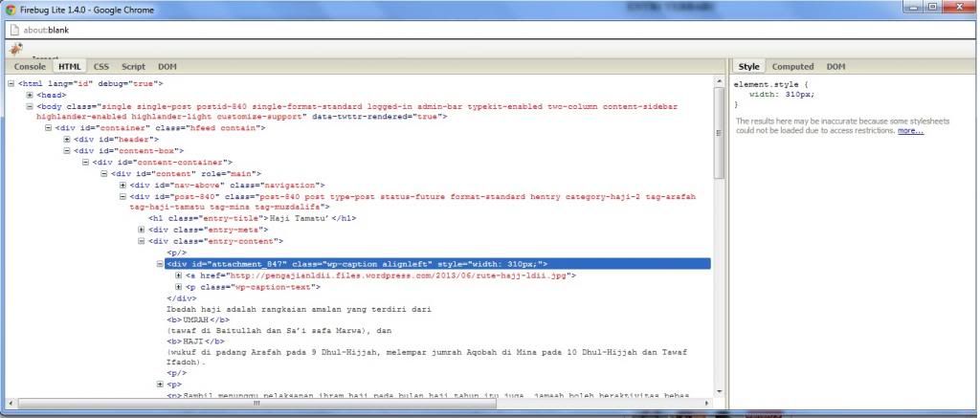Select the h1 entry-title element
980x418 pixels.
click(x=252, y=218)
